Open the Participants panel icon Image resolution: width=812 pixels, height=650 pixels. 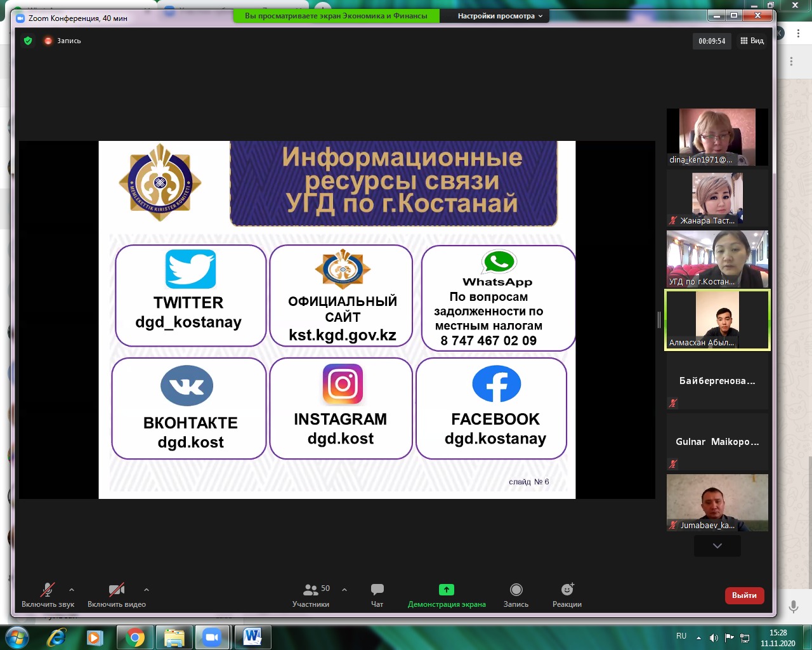310,590
